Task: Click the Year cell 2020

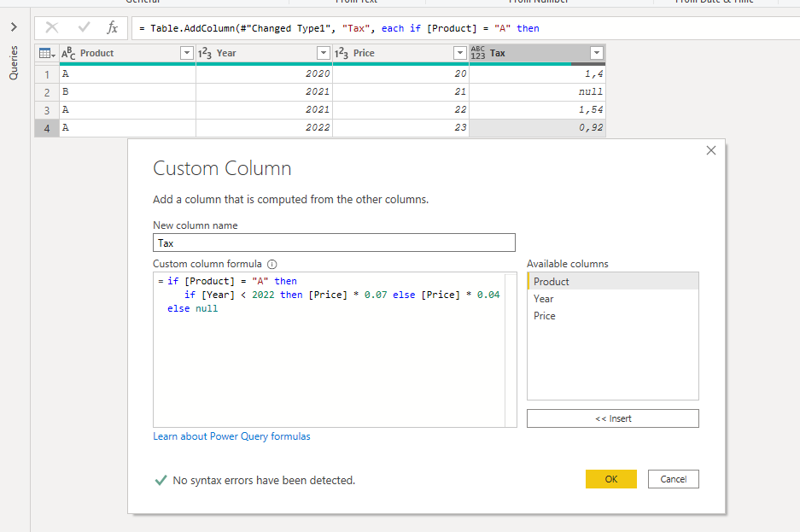Action: point(265,74)
